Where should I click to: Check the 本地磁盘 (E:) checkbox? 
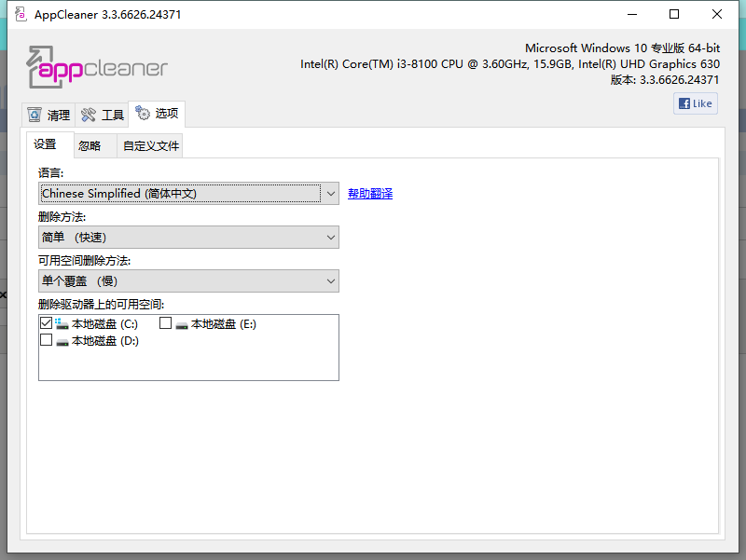click(x=166, y=323)
